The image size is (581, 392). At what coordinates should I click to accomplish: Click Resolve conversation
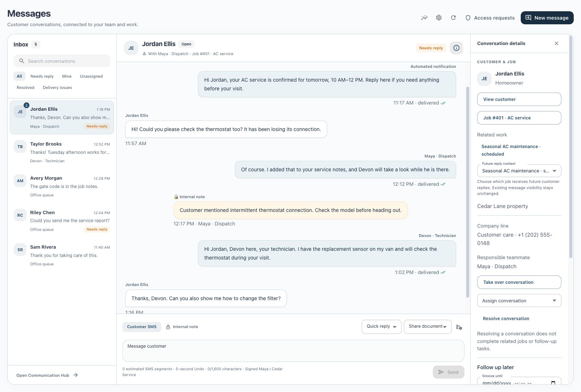coord(506,319)
